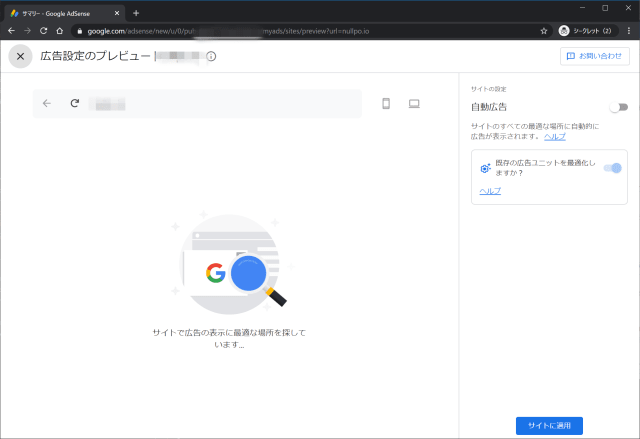Viewport: 640px width, 439px height.
Task: Reload the site preview
Action: 75,103
